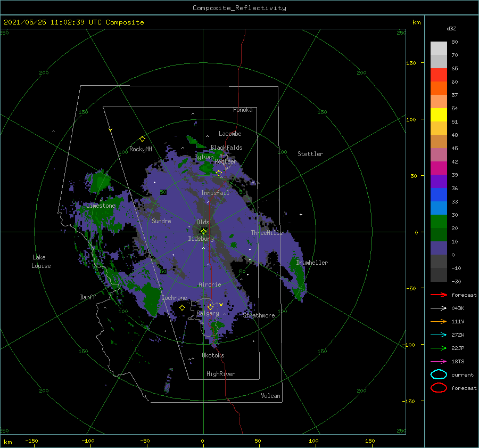The width and height of the screenshot is (479, 448).
Task: Click the magenta 42 dBZ color swatch
Action: [x=439, y=168]
